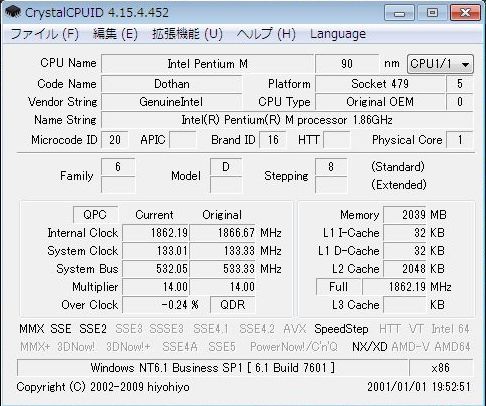Click the QDR bus mode button
Viewport: 486px width, 406px height.
click(233, 305)
